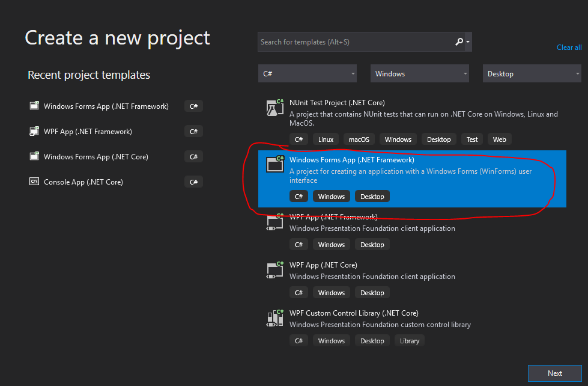Click recent Console App (.NET Core) icon
This screenshot has width=588, height=386.
point(34,182)
